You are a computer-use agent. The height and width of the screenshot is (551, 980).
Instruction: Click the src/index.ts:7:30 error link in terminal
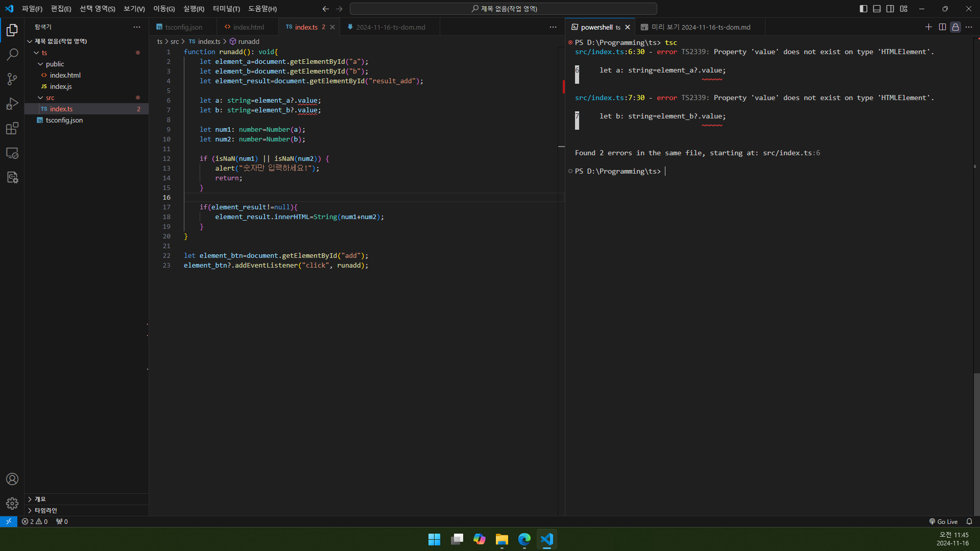pyautogui.click(x=610, y=98)
